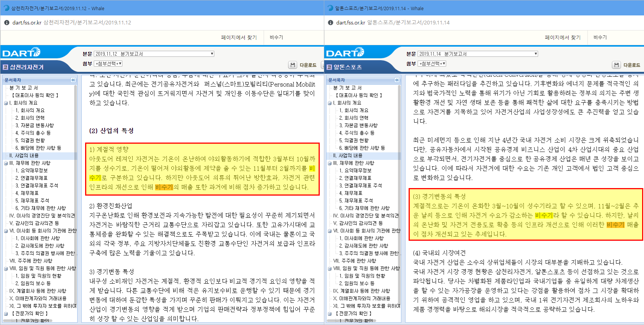Image resolution: width=644 pixels, height=325 pixels.
Task: Collapse the III. 재무에 관한 사항 node in the right window
Action: click(330, 163)
